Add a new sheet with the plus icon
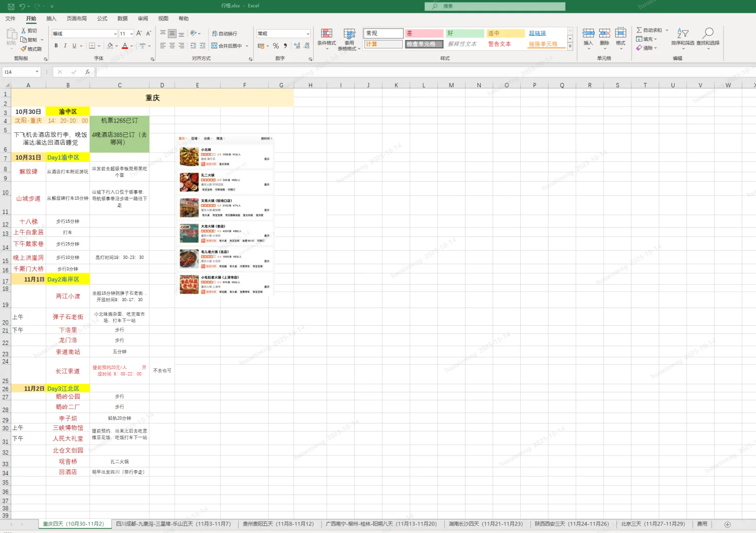This screenshot has width=756, height=533. click(727, 524)
